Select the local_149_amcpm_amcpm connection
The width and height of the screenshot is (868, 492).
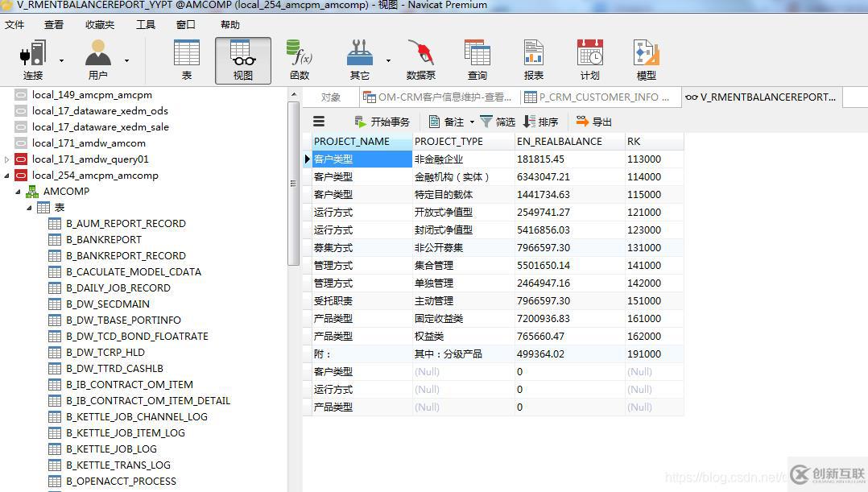pos(91,95)
